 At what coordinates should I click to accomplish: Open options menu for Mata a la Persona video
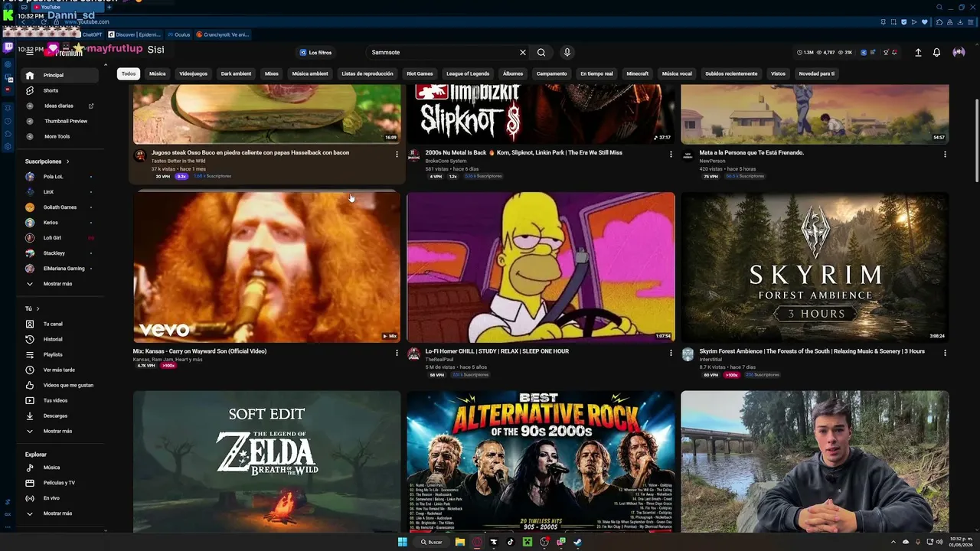tap(945, 154)
